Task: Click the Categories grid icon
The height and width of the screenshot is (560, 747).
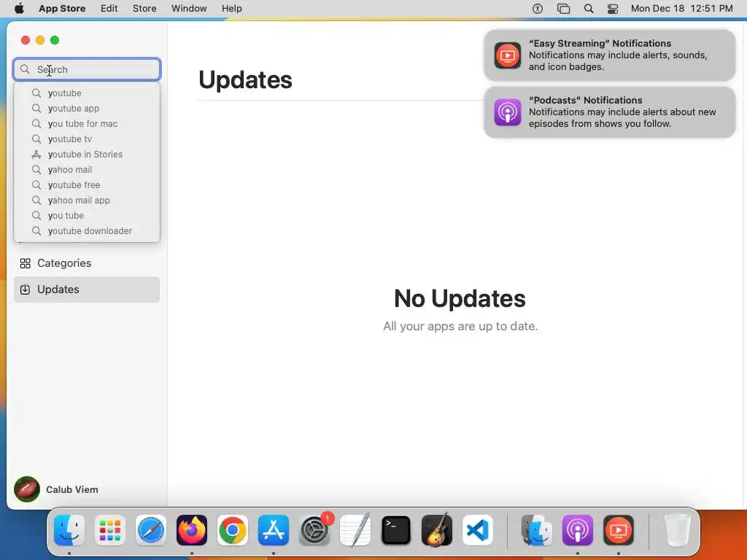Action: point(26,263)
